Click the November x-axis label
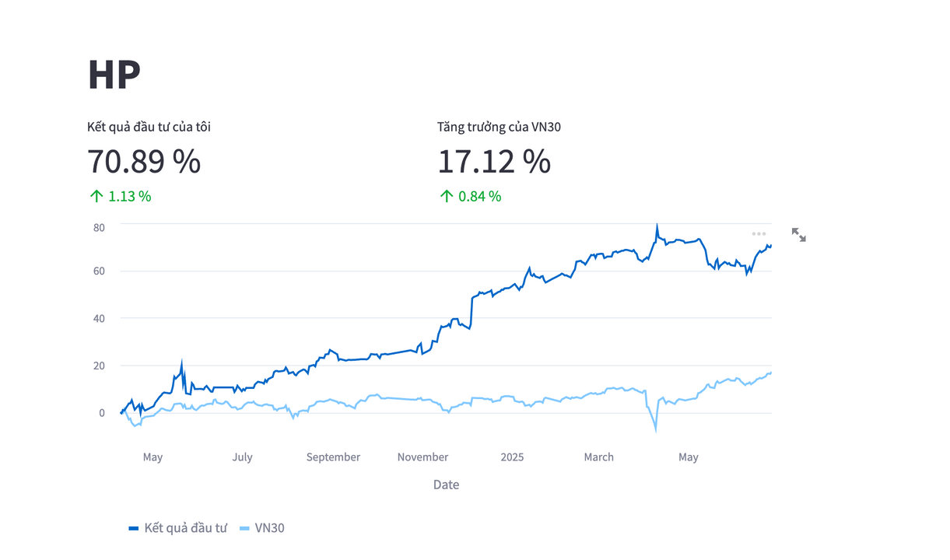Viewport: 950px width, 560px height. 422,457
